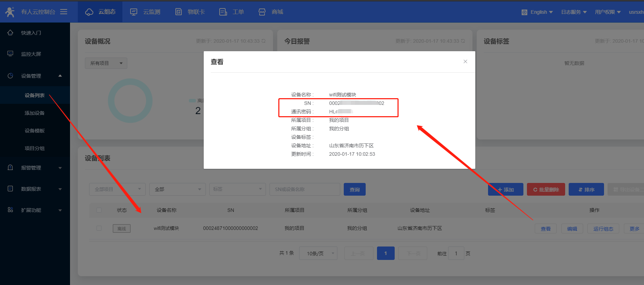Select 添加设备 in the sidebar
Image resolution: width=644 pixels, height=285 pixels.
[x=35, y=113]
